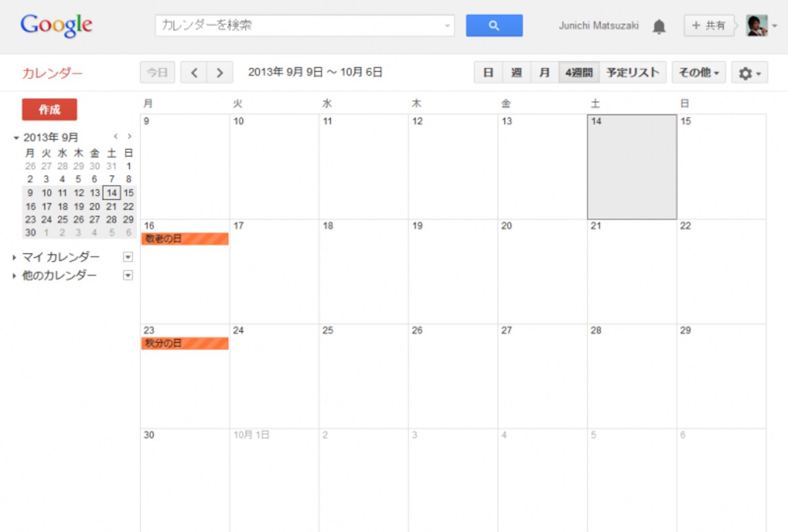This screenshot has width=788, height=532.
Task: Click the + 共有 share button
Action: pos(709,26)
